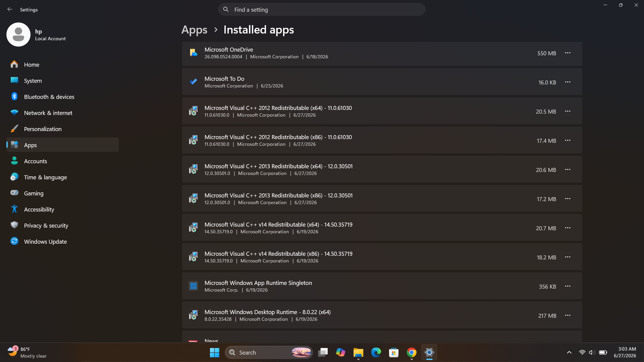Navigate to Apps breadcrumb link
The image size is (644, 362).
pyautogui.click(x=194, y=30)
